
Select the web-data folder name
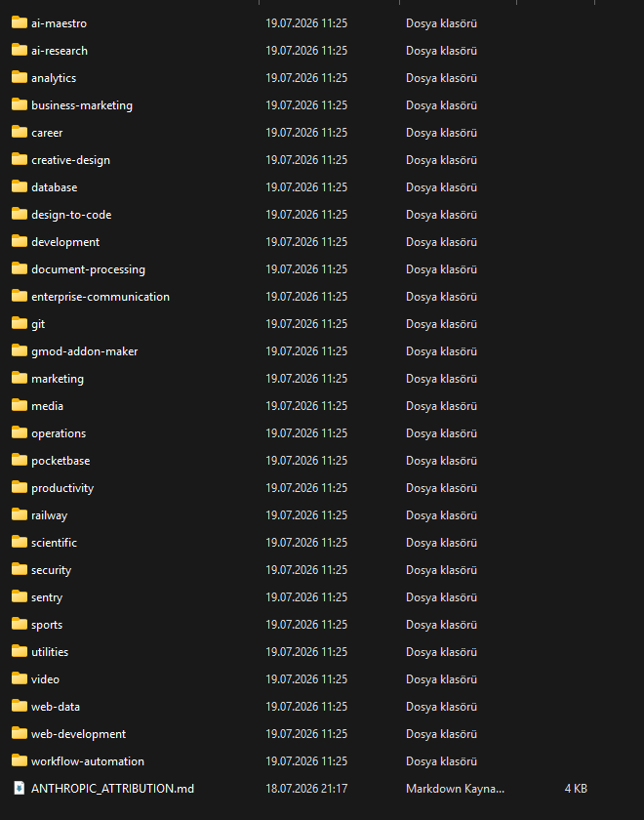click(x=56, y=707)
